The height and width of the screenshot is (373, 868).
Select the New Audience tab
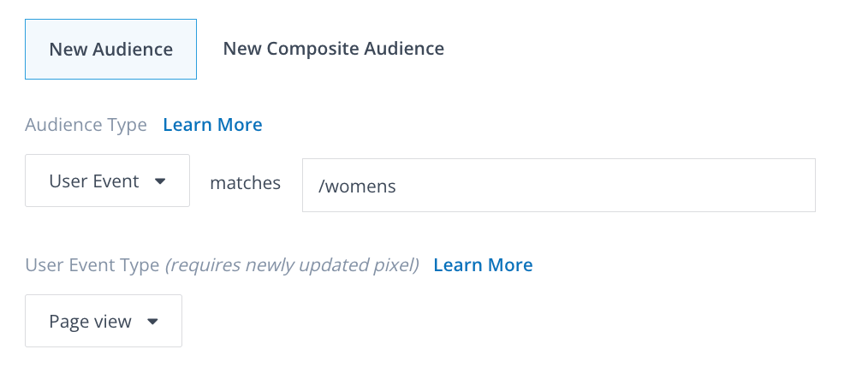tap(111, 50)
